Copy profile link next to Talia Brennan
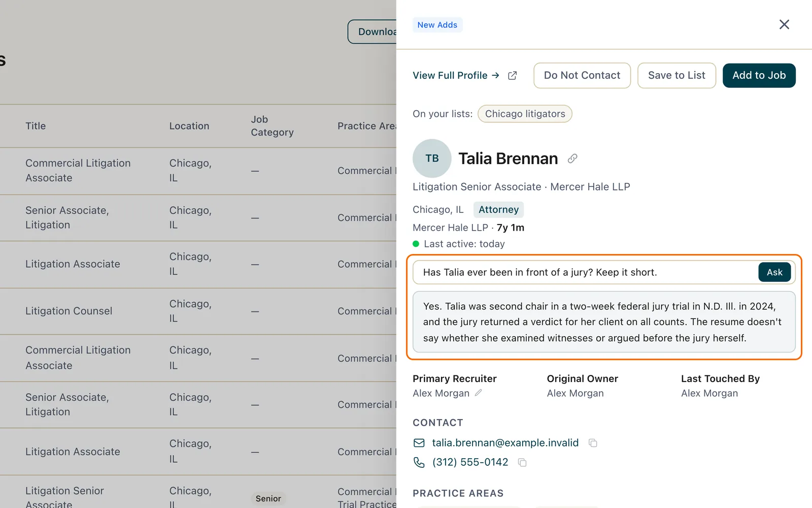This screenshot has width=812, height=508. 572,158
